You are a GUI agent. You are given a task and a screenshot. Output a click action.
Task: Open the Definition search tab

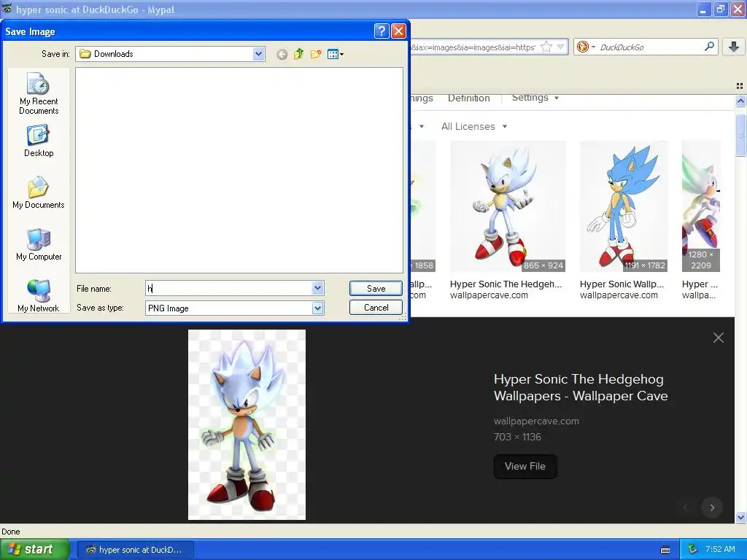pos(469,98)
